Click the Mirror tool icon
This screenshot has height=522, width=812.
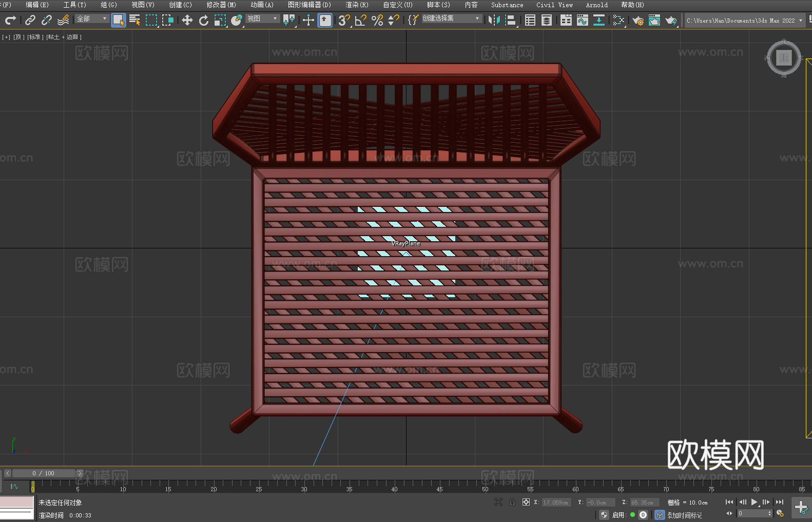coord(494,20)
